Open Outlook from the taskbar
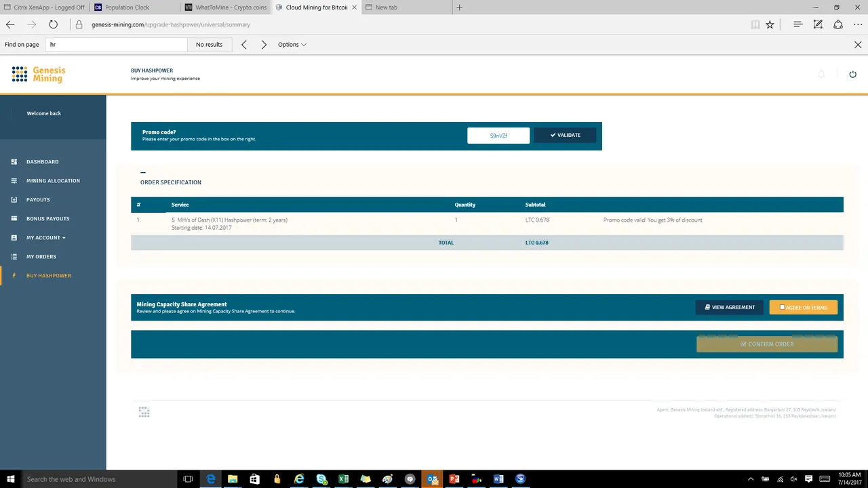 [x=432, y=479]
